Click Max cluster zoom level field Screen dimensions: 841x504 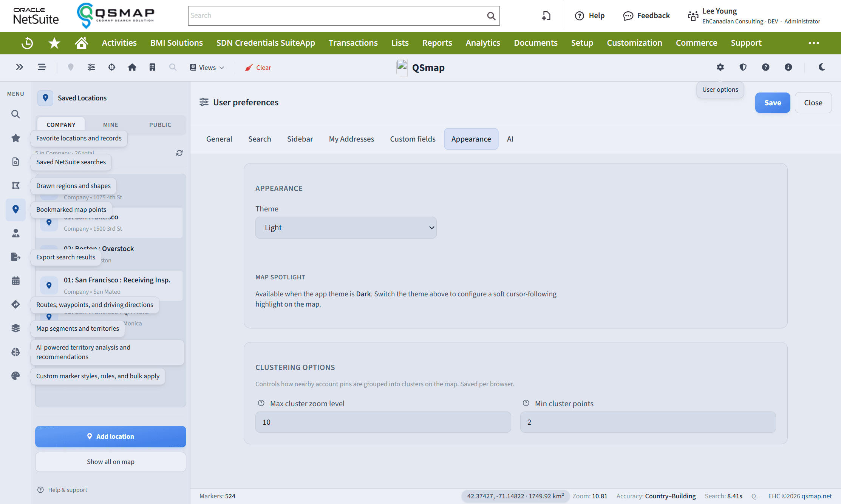[383, 422]
